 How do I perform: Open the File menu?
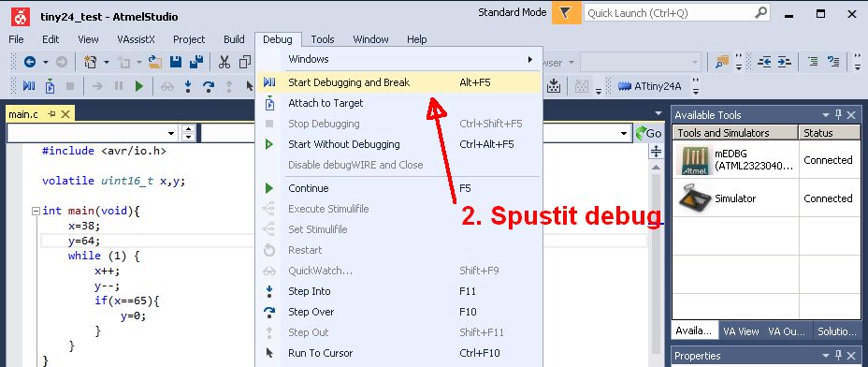pyautogui.click(x=16, y=39)
